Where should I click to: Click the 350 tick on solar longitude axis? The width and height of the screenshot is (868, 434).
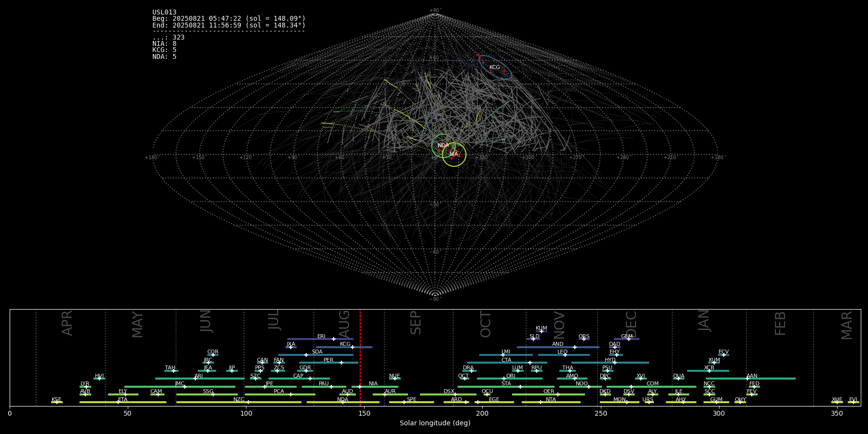point(837,413)
